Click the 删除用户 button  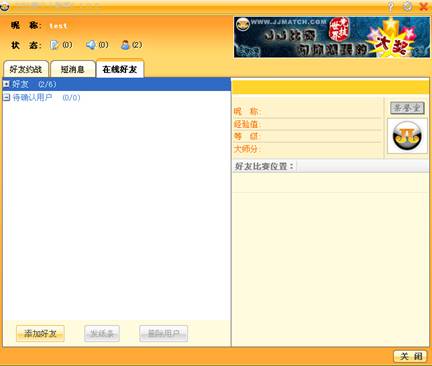[x=163, y=333]
